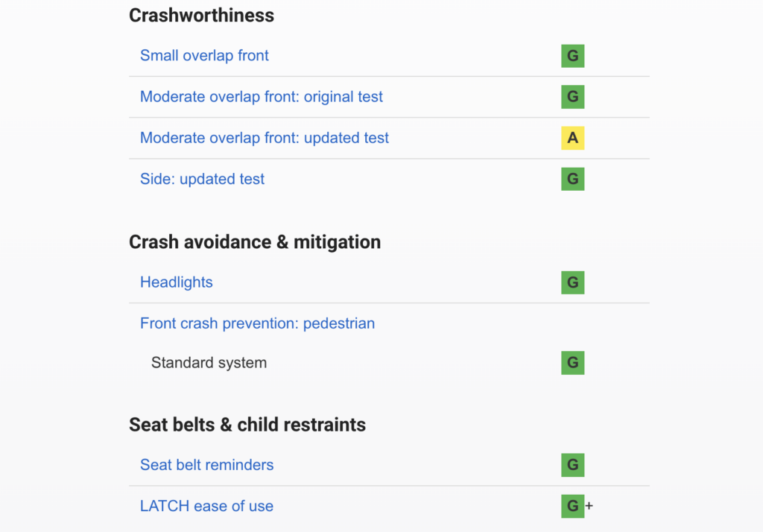Open the Seat belt reminders link
This screenshot has height=532, width=763.
coord(206,465)
